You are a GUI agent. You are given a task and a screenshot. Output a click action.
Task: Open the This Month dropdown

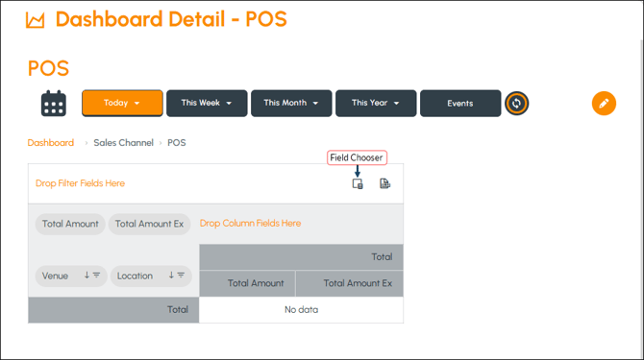pos(291,103)
